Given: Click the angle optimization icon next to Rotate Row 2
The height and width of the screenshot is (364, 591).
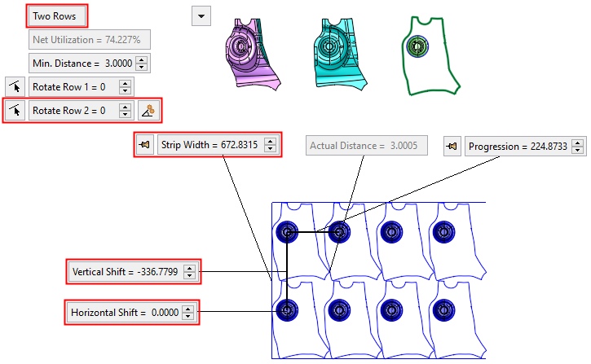Looking at the screenshot, I should [x=148, y=111].
